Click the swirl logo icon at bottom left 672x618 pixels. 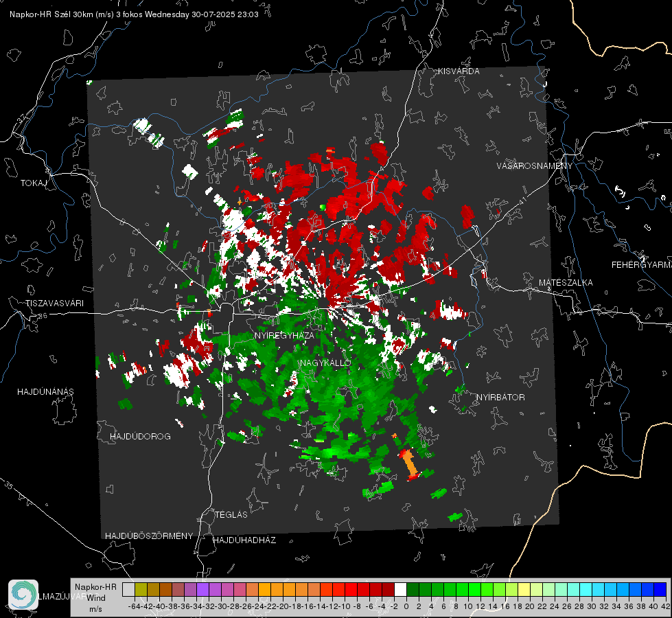23,595
